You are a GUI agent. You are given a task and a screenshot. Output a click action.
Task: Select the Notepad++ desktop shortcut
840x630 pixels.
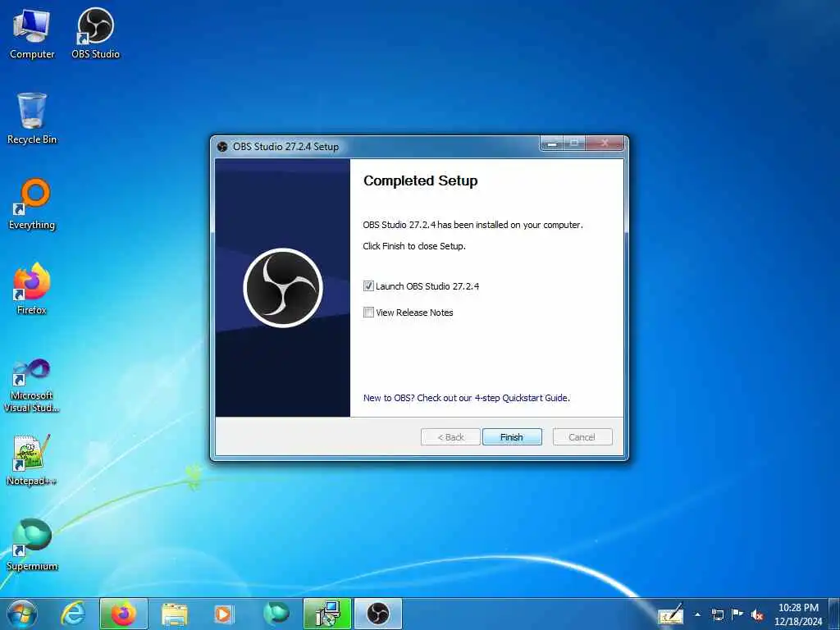click(32, 459)
